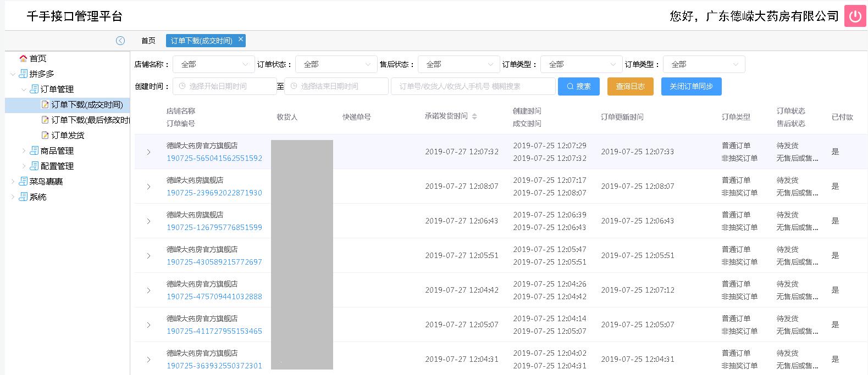Expand row of order 190725-126795776851599
The image size is (868, 375).
click(148, 221)
